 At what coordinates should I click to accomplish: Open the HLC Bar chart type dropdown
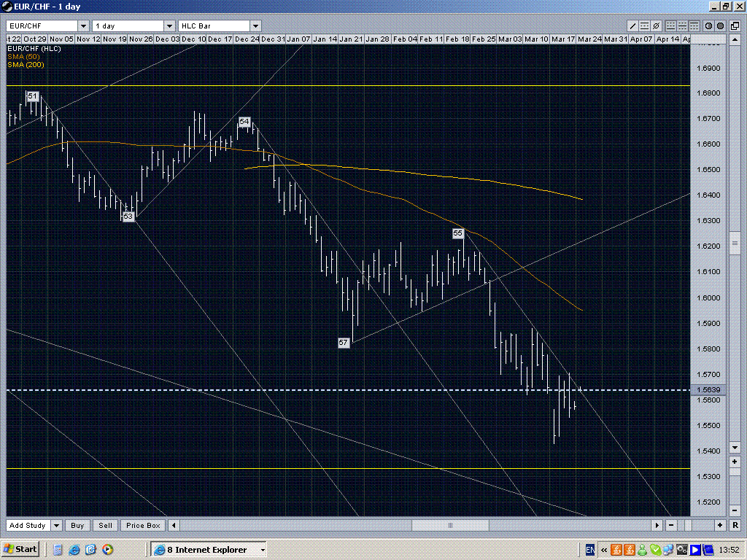click(255, 26)
